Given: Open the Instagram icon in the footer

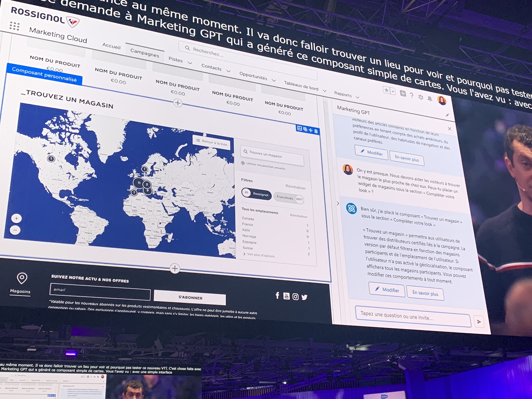Looking at the screenshot, I should (295, 296).
